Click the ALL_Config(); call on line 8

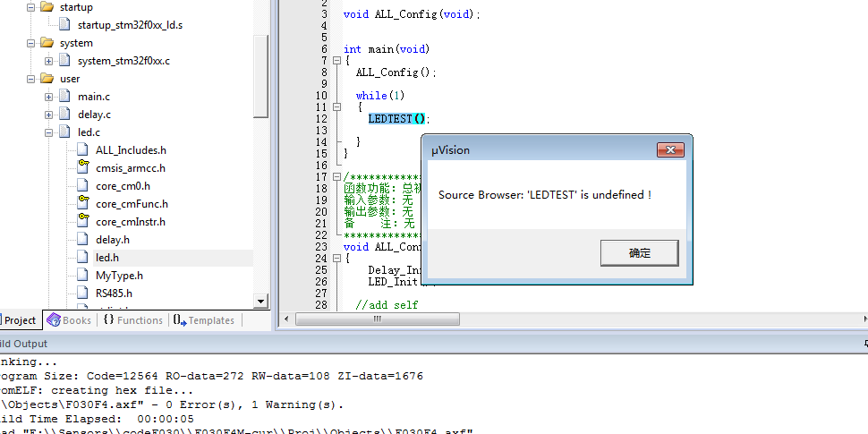[x=396, y=72]
